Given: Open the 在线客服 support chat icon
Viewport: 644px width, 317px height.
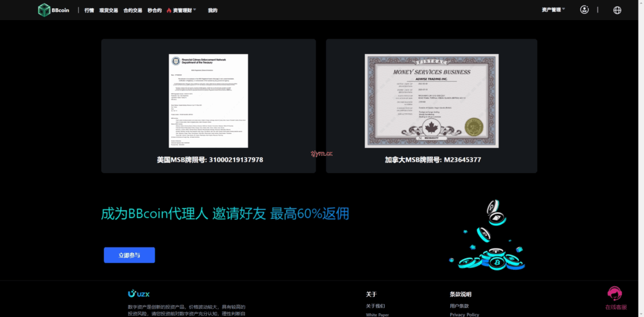Looking at the screenshot, I should coord(615,294).
